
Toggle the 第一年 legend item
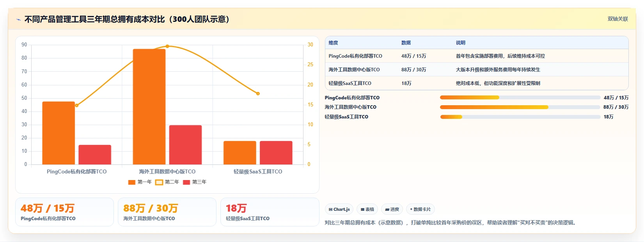pyautogui.click(x=140, y=182)
